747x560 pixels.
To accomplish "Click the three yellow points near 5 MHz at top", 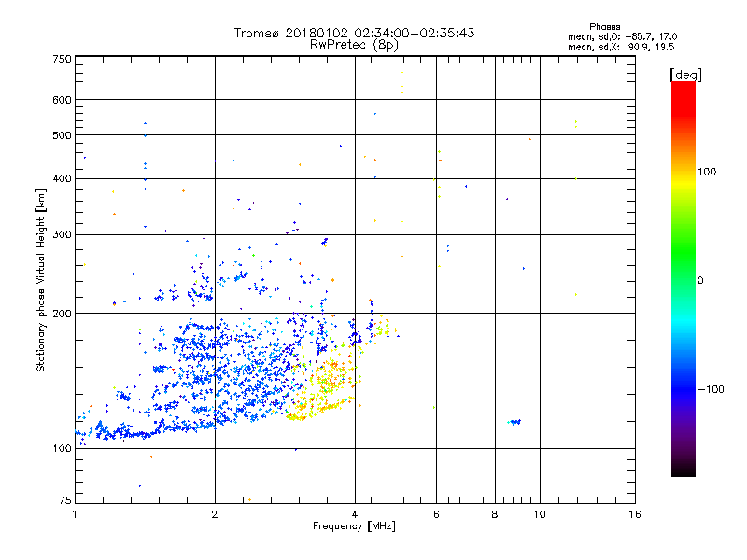I will click(x=402, y=83).
